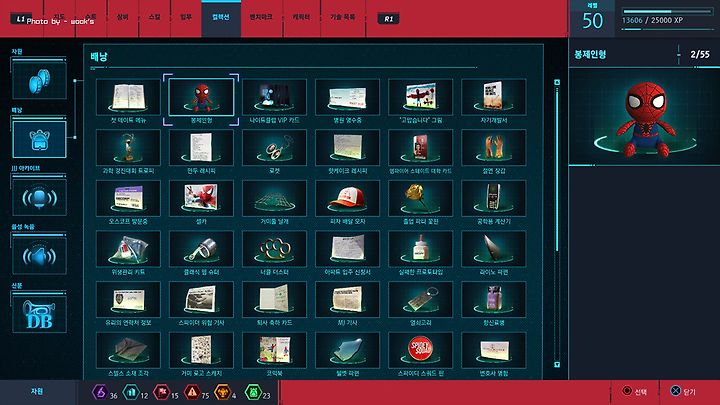Image resolution: width=720 pixels, height=405 pixels.
Task: Click the 닫기 close prompt
Action: (683, 391)
